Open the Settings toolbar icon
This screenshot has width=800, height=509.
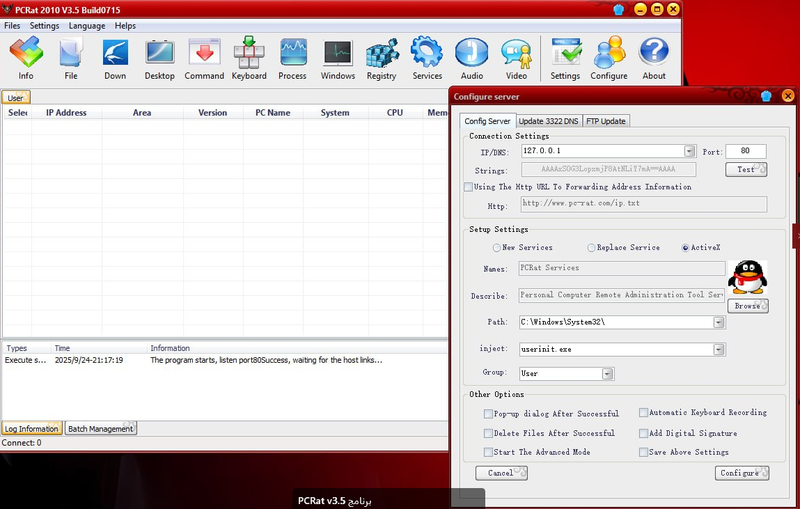[x=565, y=58]
